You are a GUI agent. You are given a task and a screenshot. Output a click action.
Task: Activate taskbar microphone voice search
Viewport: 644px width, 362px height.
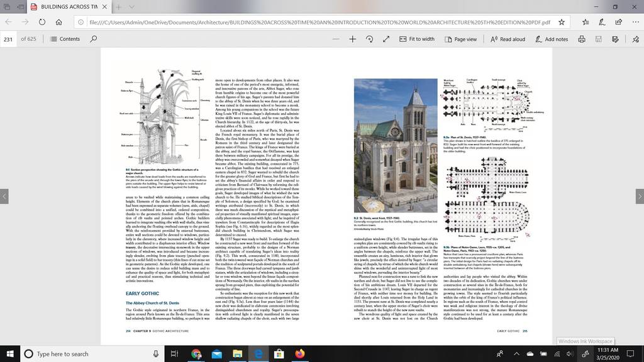tap(156, 354)
